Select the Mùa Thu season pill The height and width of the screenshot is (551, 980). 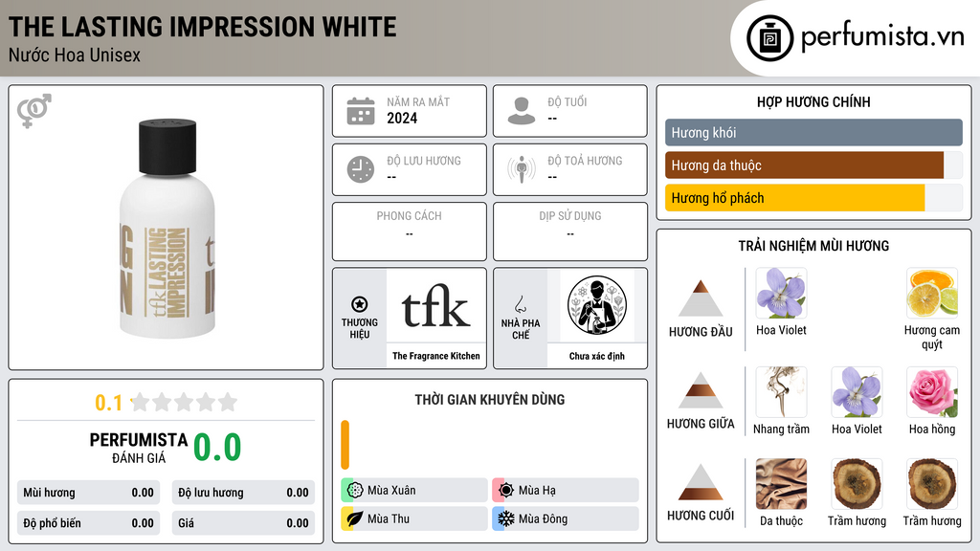(x=414, y=519)
